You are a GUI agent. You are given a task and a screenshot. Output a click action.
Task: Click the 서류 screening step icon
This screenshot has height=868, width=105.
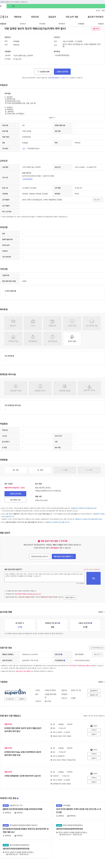click(14, 470)
